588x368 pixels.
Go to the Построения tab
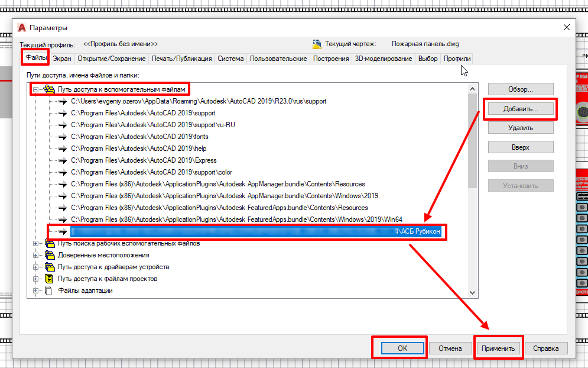tap(331, 59)
